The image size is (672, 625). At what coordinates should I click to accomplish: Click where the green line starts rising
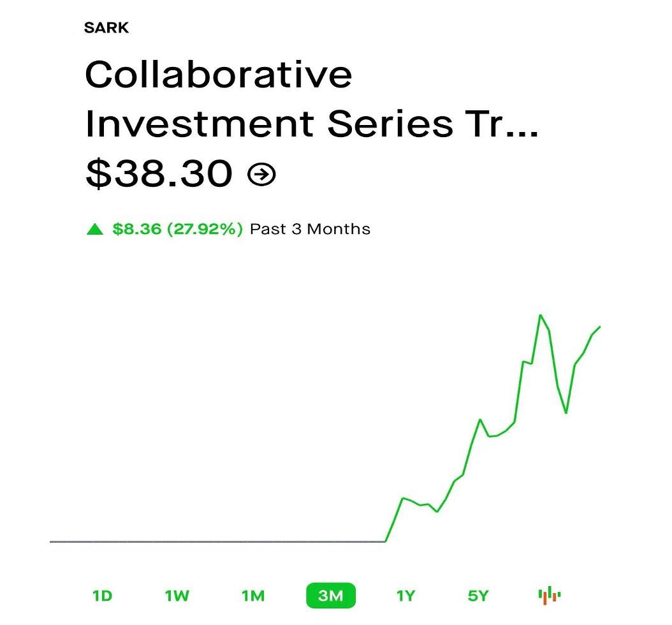point(385,541)
